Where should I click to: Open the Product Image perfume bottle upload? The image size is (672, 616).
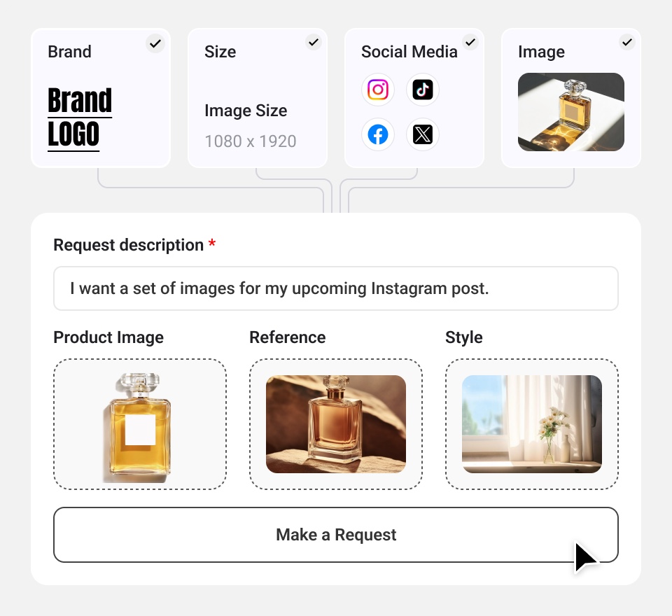tap(140, 424)
